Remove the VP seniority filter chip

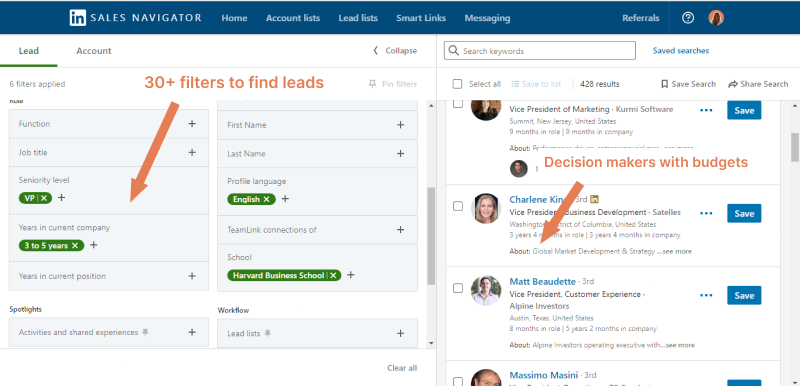pos(44,198)
